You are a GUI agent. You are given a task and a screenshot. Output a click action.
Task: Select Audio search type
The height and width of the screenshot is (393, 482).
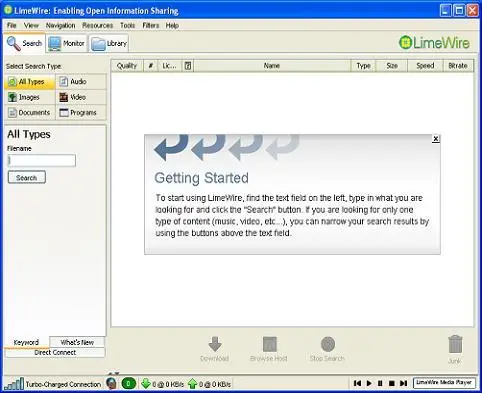click(x=81, y=82)
